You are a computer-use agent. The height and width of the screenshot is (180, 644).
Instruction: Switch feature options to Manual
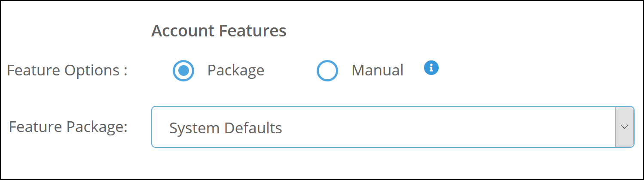(x=327, y=71)
